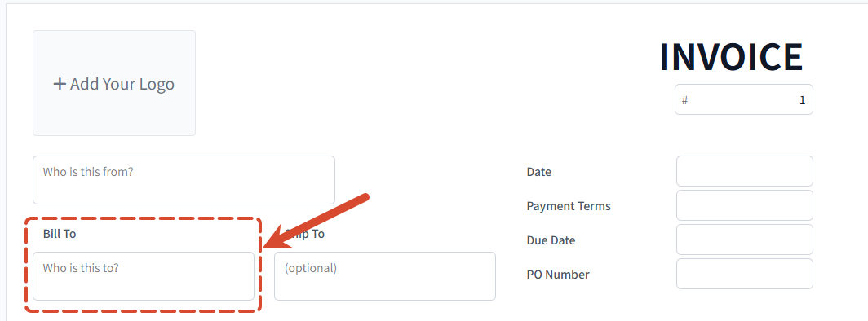This screenshot has height=321, width=868.
Task: Open the Add Your Logo upload box
Action: tap(114, 83)
